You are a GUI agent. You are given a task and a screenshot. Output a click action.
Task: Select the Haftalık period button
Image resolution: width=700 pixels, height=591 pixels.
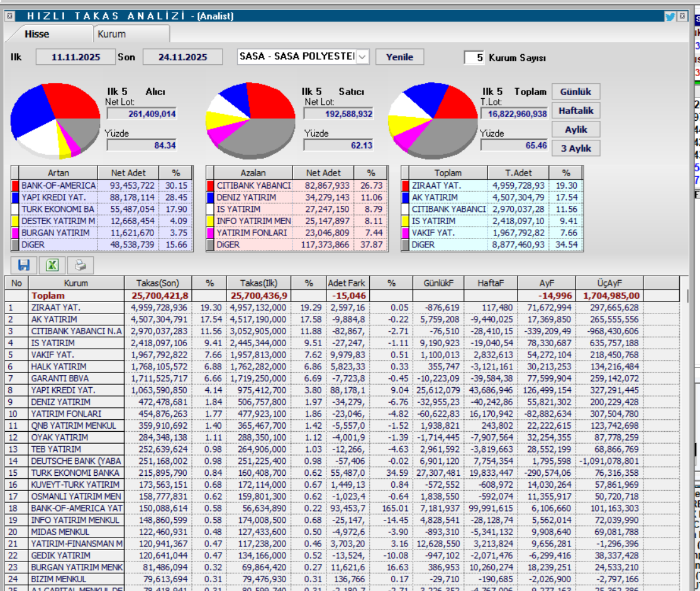tap(575, 111)
